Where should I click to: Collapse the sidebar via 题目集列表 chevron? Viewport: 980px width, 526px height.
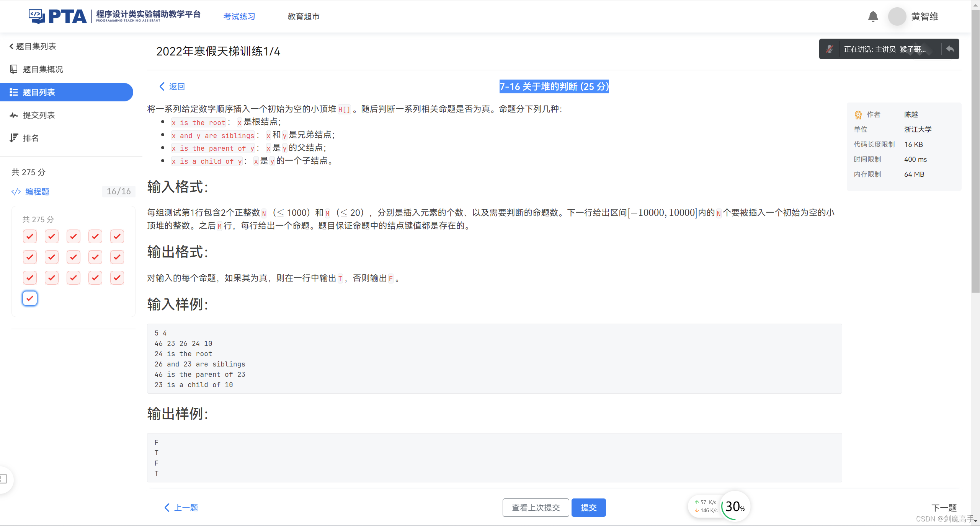pos(11,46)
